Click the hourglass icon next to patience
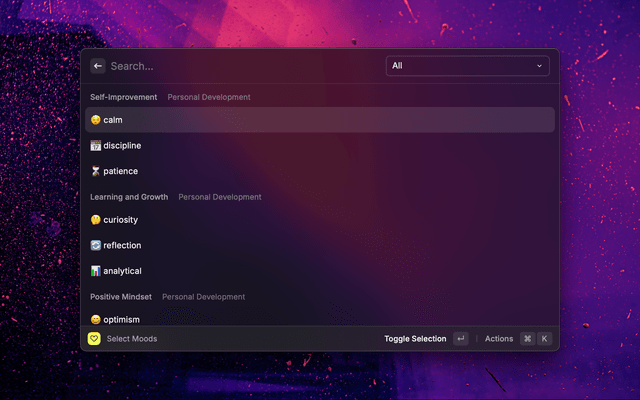Image resolution: width=640 pixels, height=400 pixels. pyautogui.click(x=96, y=171)
